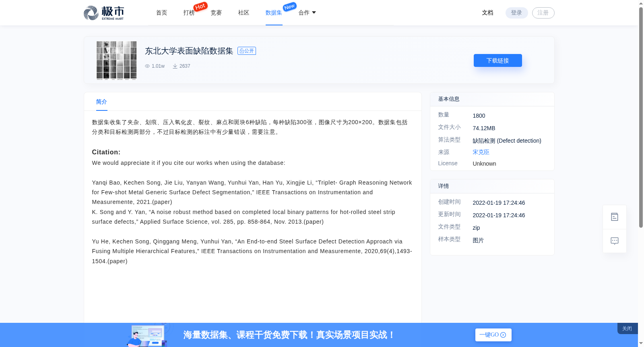The width and height of the screenshot is (644, 347).
Task: Go to the 打榜 leaderboard page
Action: pyautogui.click(x=189, y=13)
